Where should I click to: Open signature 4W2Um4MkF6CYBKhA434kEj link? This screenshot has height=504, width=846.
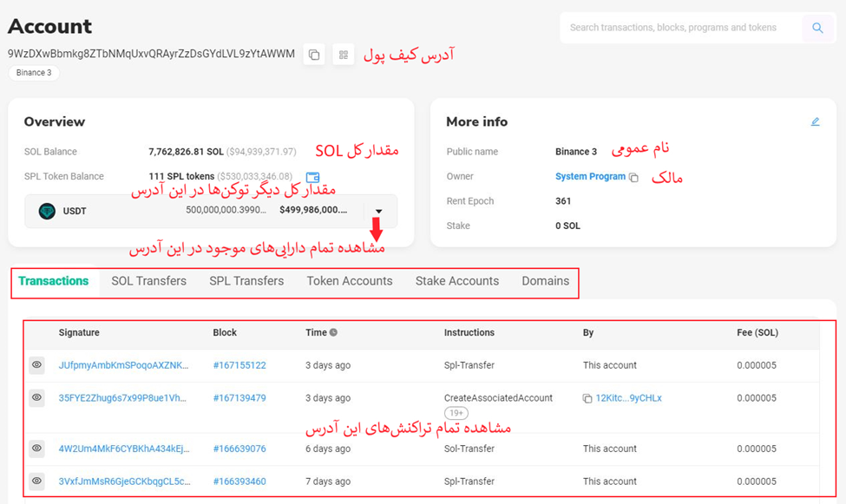pyautogui.click(x=124, y=449)
